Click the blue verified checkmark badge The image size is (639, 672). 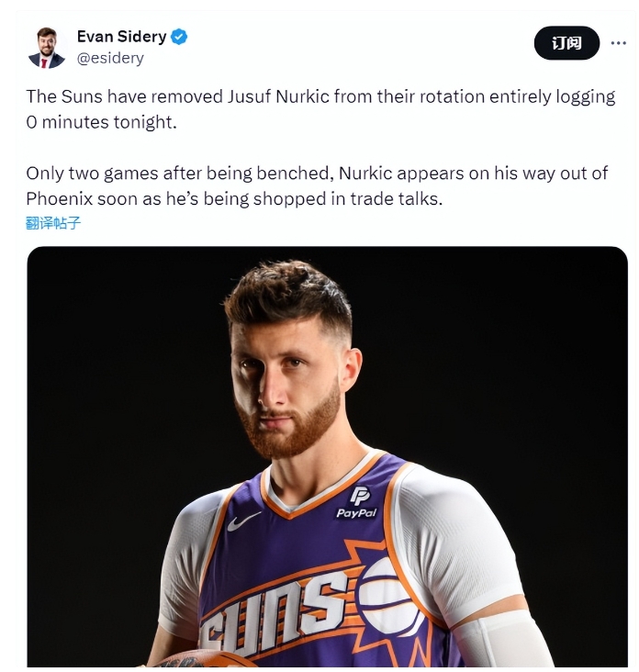point(180,37)
